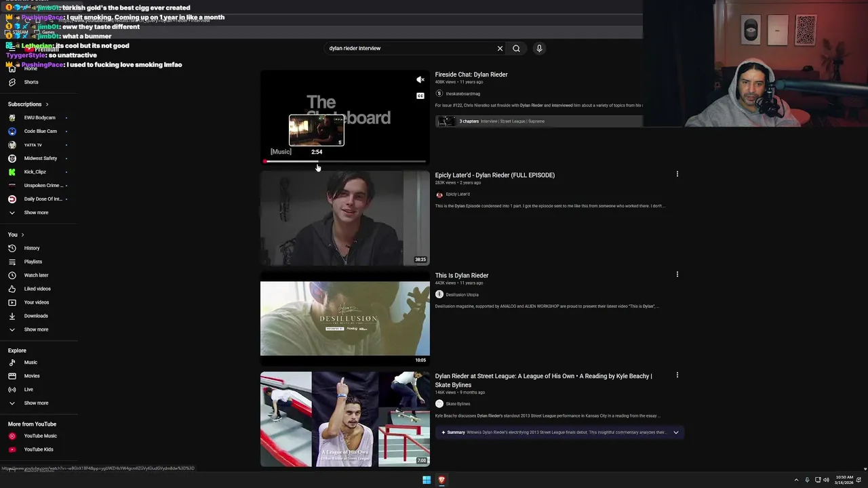Open the Street League Skate Bylines title
Viewport: 868px width, 488px height.
pos(543,380)
